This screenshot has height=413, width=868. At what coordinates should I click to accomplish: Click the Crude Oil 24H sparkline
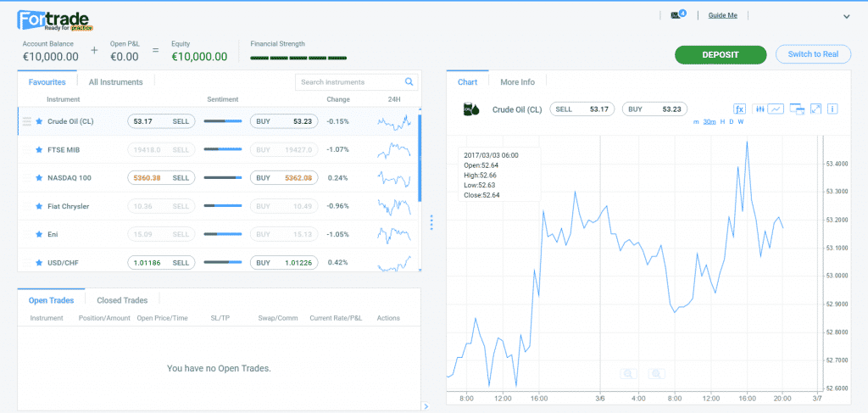(x=394, y=121)
